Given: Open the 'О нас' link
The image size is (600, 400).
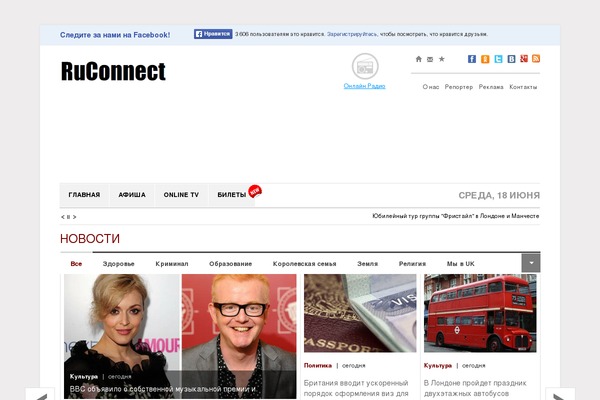Looking at the screenshot, I should click(431, 87).
